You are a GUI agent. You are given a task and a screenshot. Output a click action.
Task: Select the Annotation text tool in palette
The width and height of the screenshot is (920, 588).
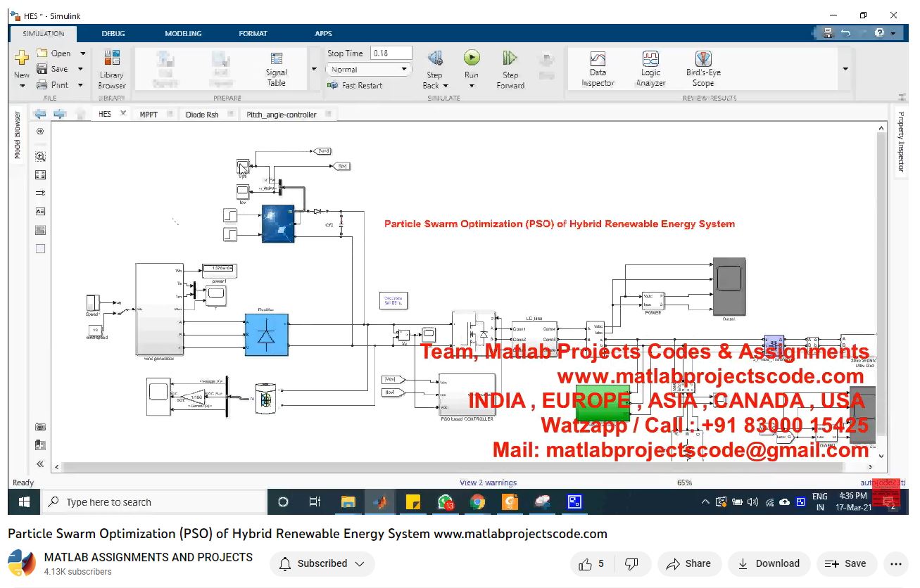coord(40,211)
